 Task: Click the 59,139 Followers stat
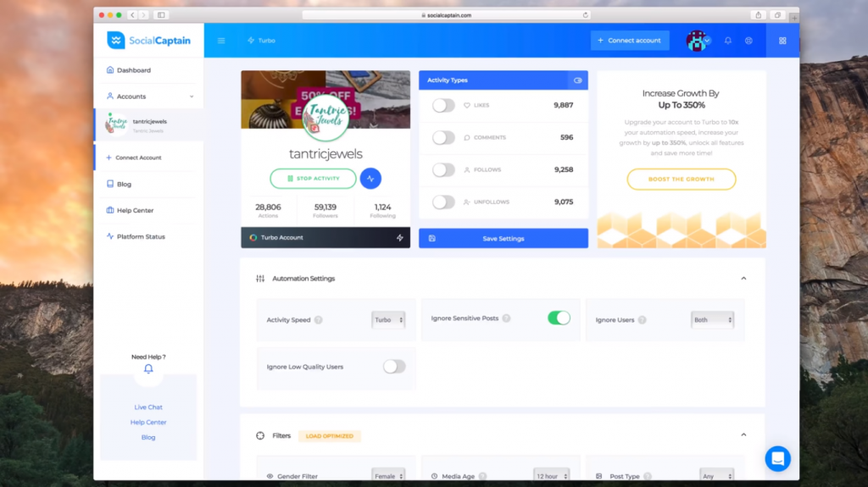tap(325, 210)
